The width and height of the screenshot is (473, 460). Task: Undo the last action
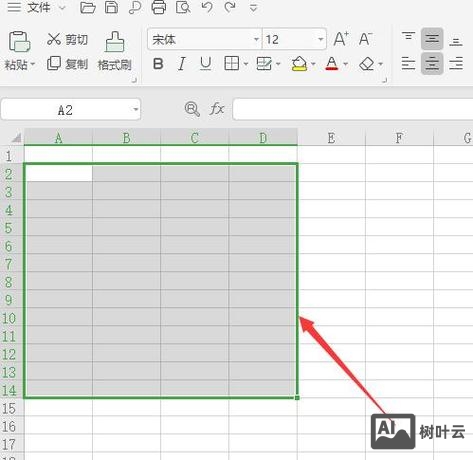pos(207,7)
